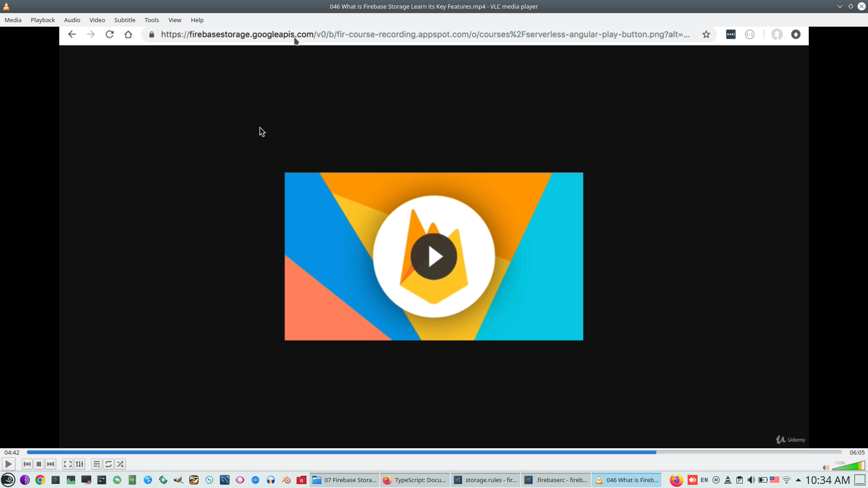This screenshot has height=488, width=868.
Task: Open Blender from the taskbar
Action: tap(286, 480)
